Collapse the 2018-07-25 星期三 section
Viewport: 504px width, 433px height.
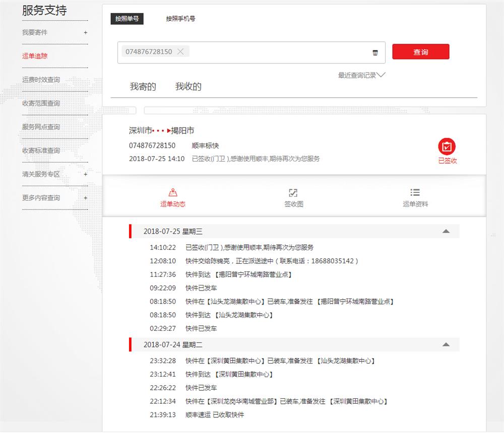coord(446,231)
